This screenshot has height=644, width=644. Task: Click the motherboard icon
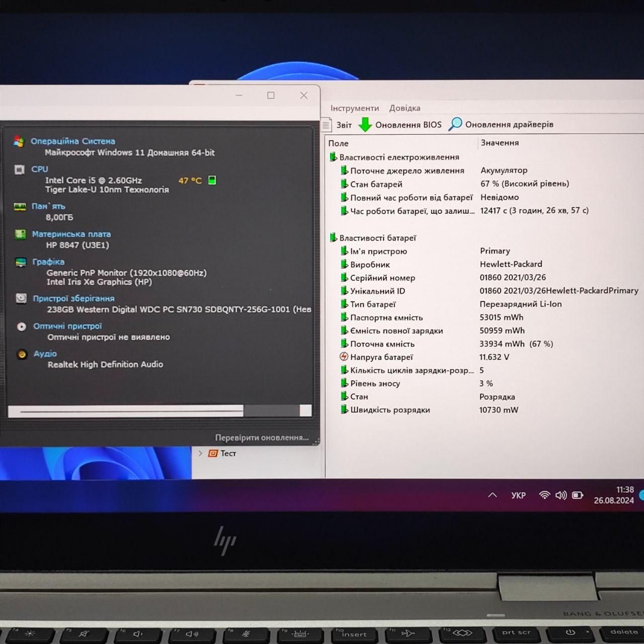click(20, 234)
